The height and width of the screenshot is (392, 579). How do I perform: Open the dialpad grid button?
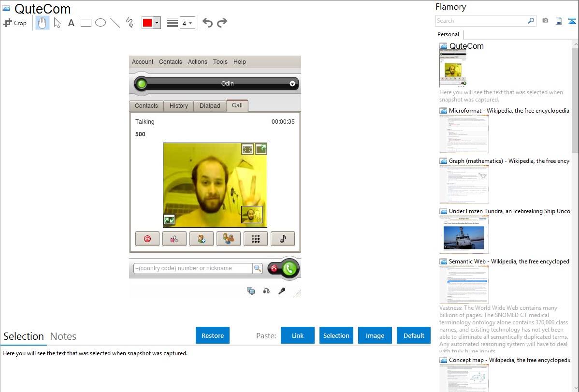256,239
